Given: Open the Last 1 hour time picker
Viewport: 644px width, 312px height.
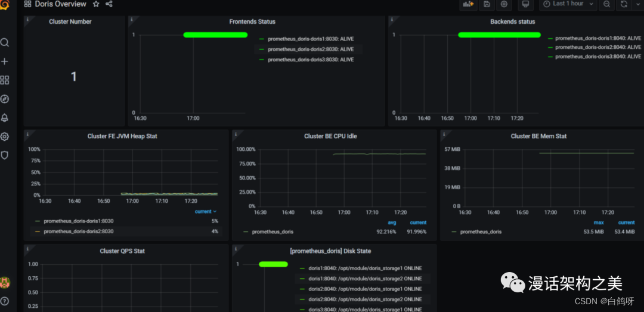Looking at the screenshot, I should [568, 4].
